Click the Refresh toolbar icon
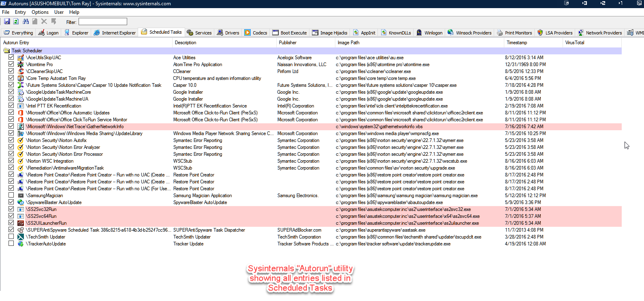Screen dimensions: 644x301 (16, 21)
